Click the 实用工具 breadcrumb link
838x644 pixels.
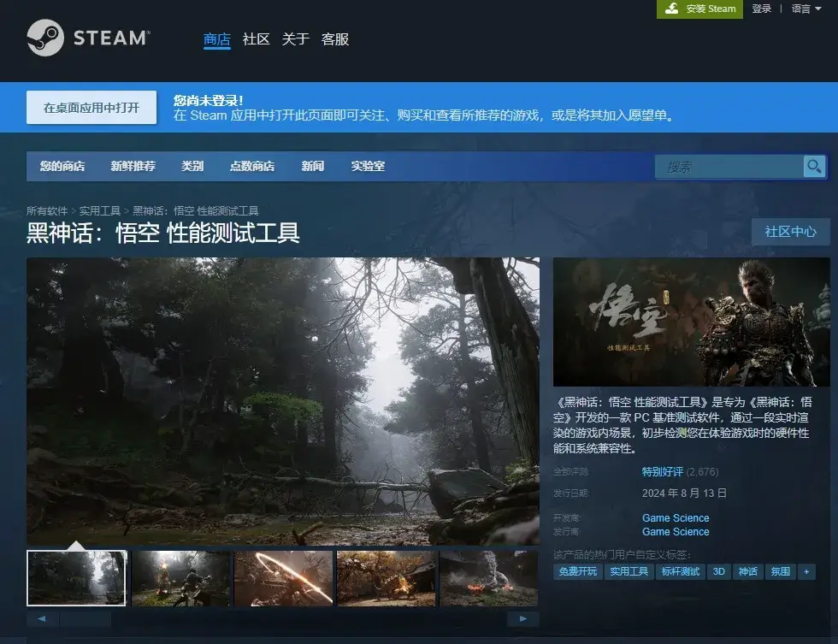[100, 210]
